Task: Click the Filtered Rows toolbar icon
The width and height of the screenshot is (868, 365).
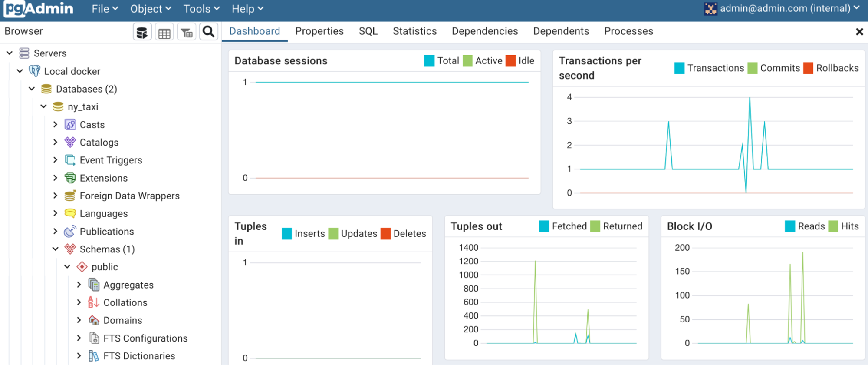Action: [187, 32]
